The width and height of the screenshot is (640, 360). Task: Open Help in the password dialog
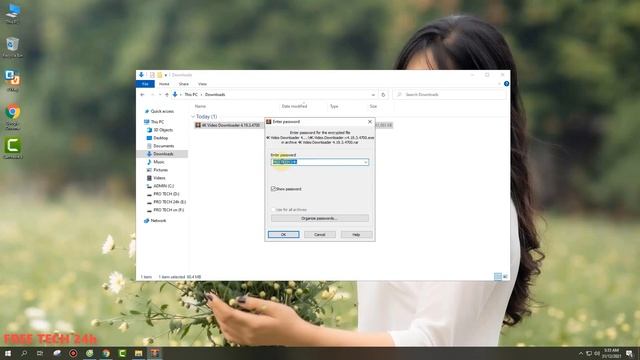(356, 234)
